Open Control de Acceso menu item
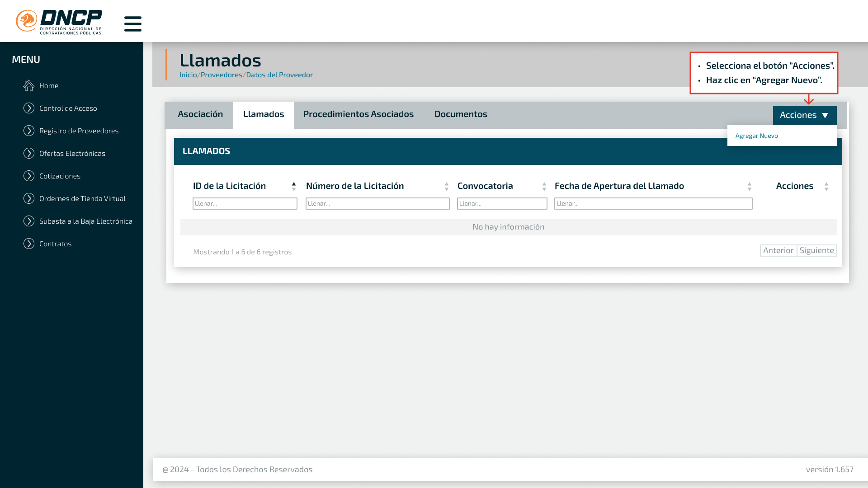 point(68,108)
